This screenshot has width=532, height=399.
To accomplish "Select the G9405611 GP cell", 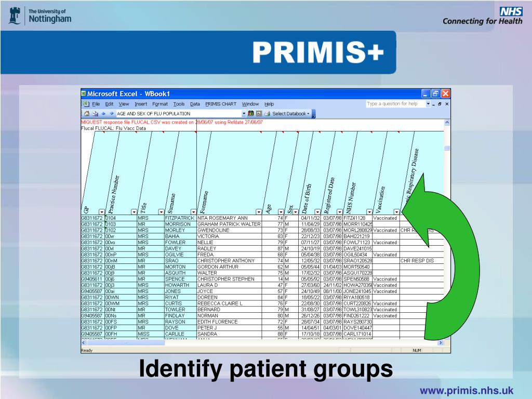I will pos(92,279).
